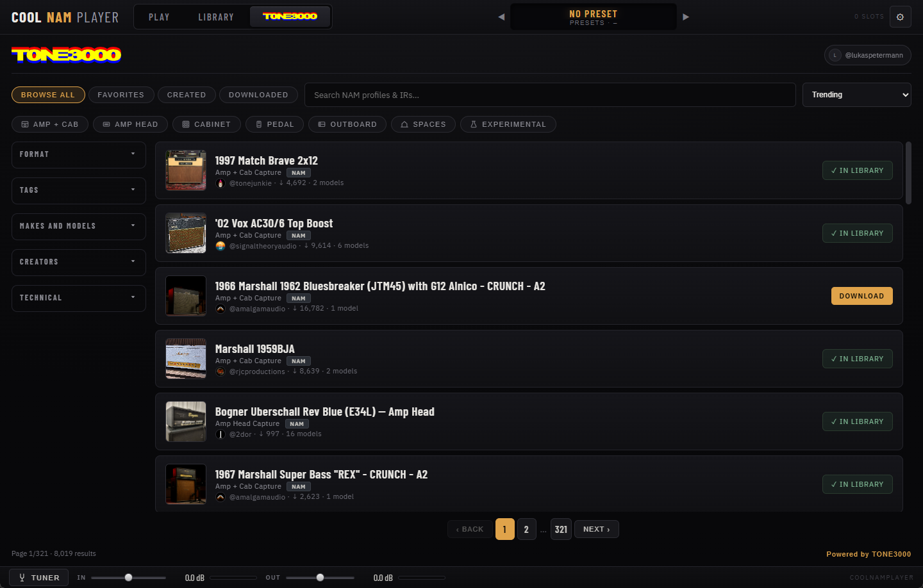
Task: Click the results list scrollbar
Action: coord(908,173)
